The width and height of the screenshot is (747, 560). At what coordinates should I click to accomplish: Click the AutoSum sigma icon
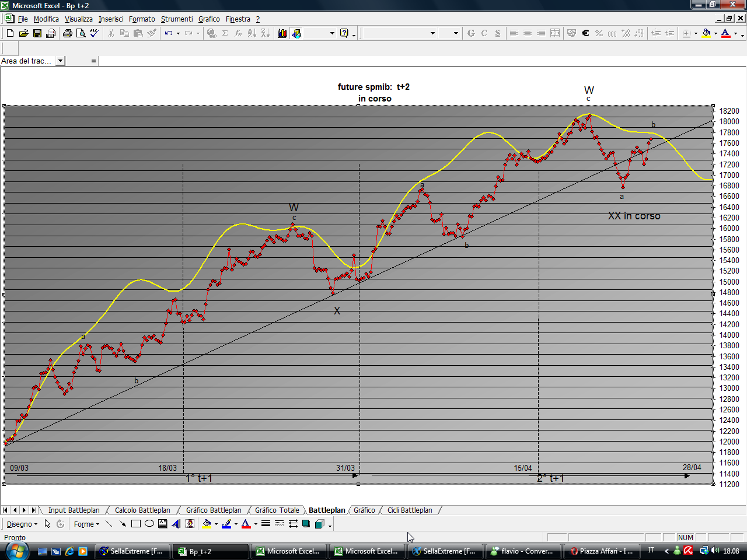tap(225, 33)
